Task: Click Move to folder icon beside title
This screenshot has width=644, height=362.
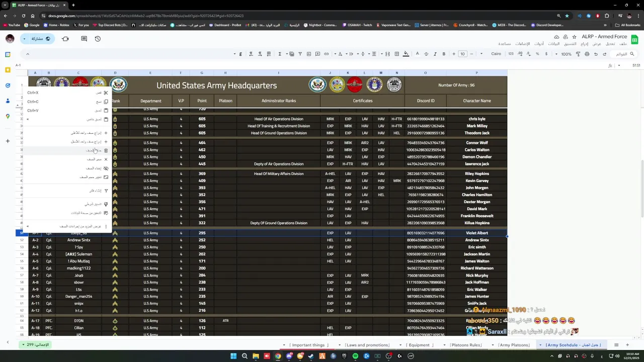Action: 565,37
